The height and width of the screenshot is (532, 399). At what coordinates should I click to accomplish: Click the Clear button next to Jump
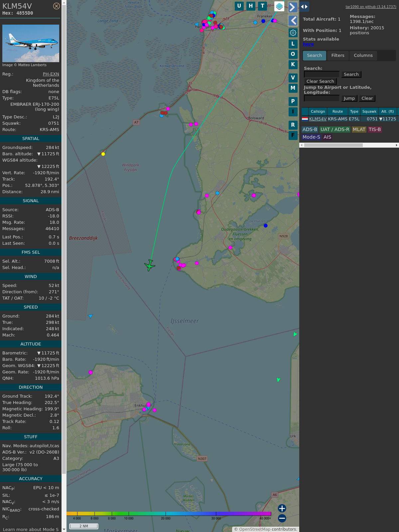tap(367, 98)
